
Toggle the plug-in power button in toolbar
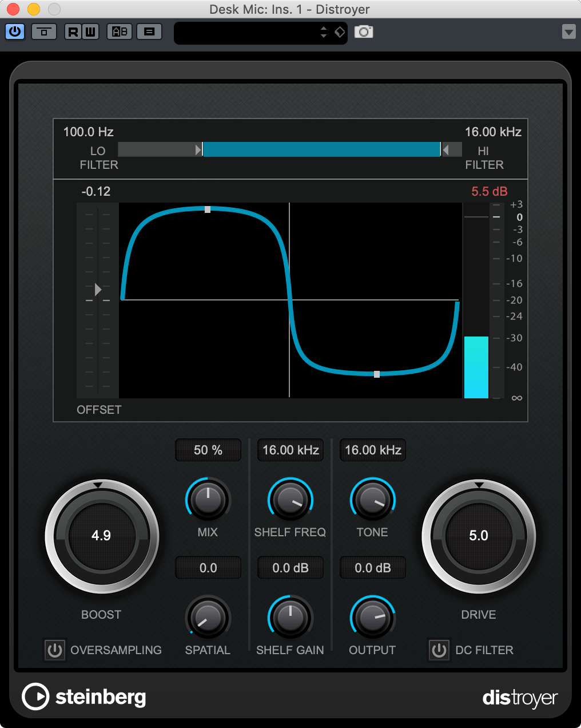point(15,31)
